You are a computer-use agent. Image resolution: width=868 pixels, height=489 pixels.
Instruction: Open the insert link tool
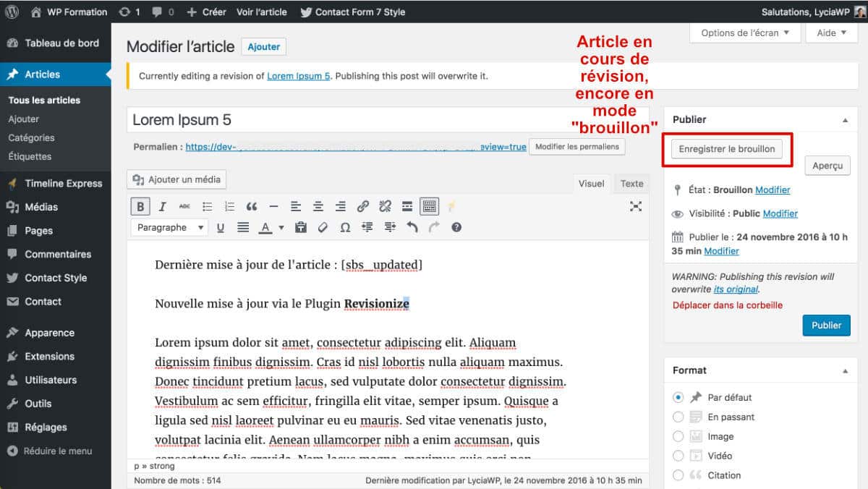pos(362,206)
